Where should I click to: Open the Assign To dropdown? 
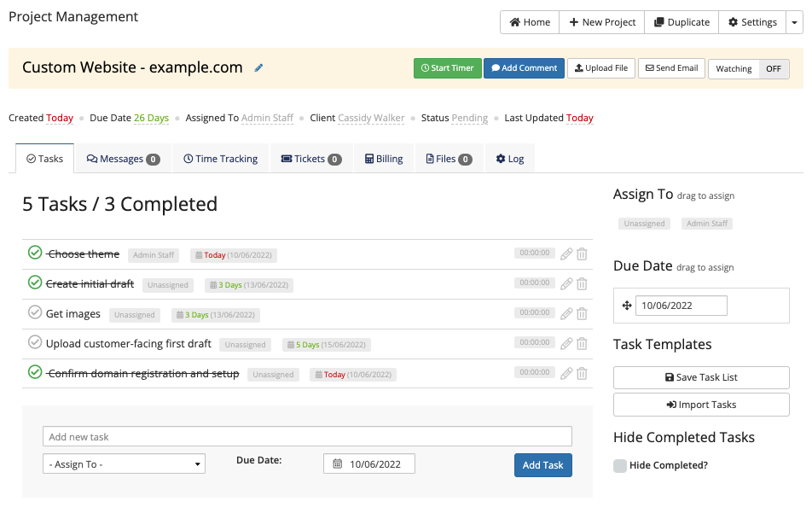pyautogui.click(x=124, y=463)
